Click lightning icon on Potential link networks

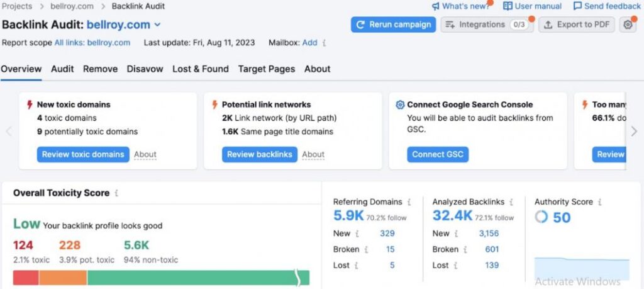coord(215,105)
